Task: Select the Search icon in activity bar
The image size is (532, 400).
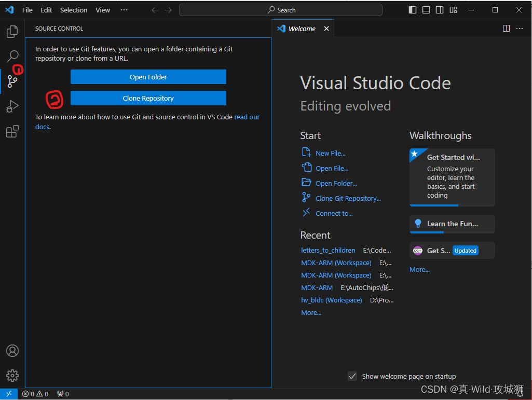Action: [12, 56]
